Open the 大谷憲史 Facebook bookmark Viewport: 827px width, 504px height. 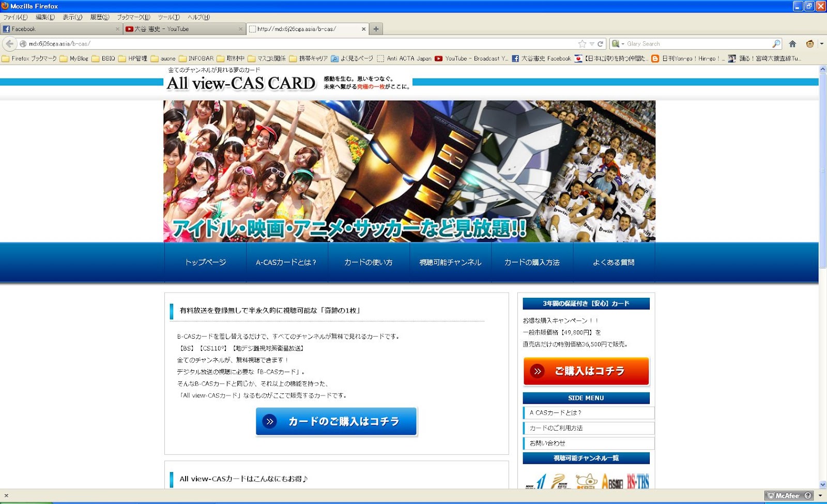coord(542,58)
